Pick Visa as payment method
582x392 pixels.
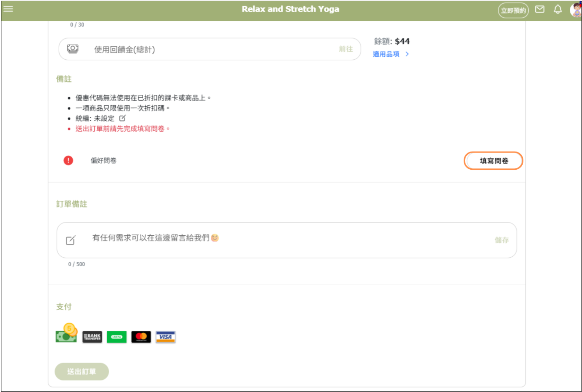point(165,337)
